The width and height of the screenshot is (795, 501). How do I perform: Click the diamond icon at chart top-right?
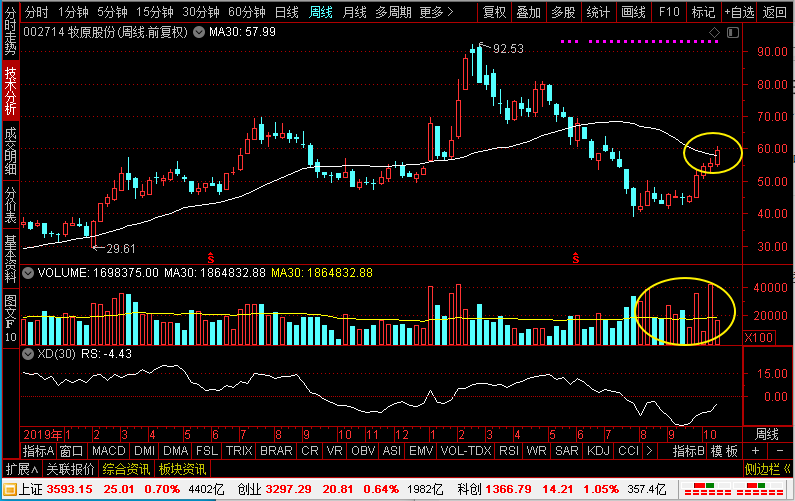tap(714, 33)
